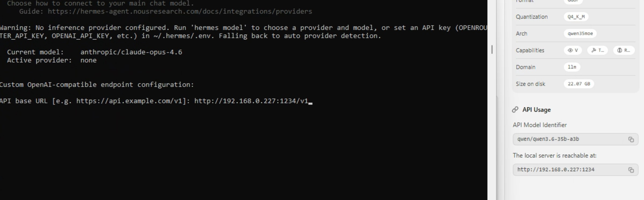
Task: Click the Tool Use capability badge
Action: [598, 50]
